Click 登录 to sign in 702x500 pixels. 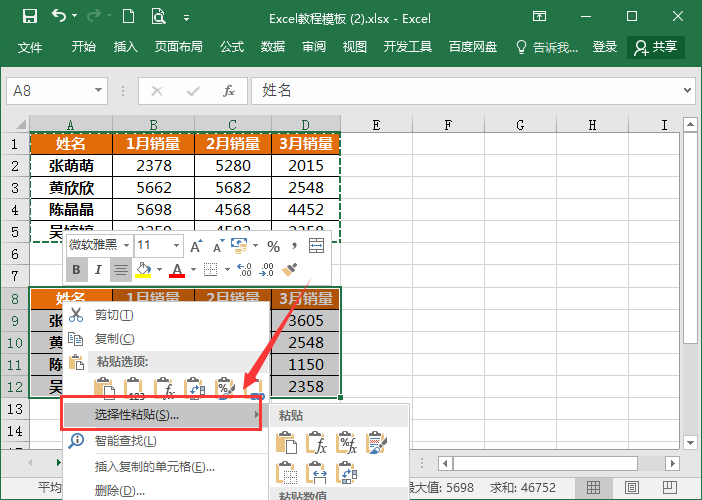605,47
